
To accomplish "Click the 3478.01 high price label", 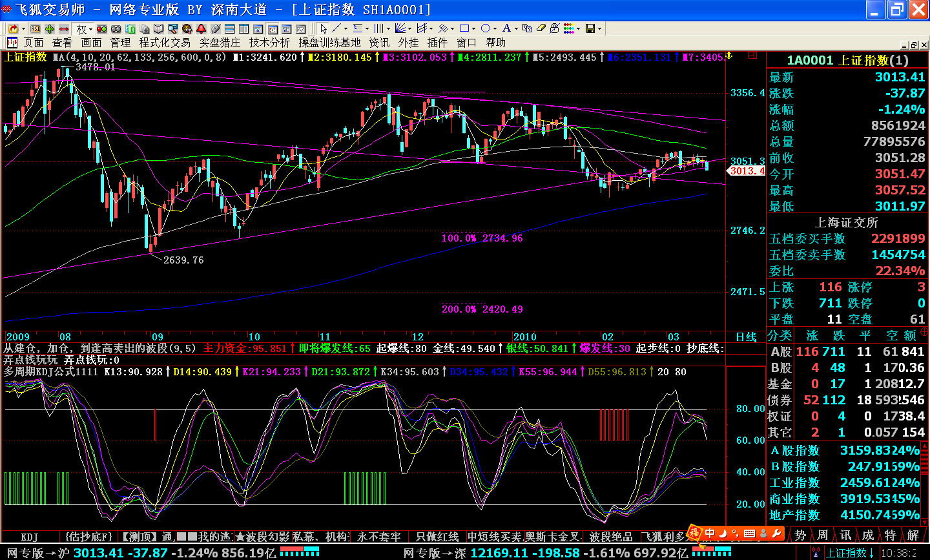I will point(96,67).
